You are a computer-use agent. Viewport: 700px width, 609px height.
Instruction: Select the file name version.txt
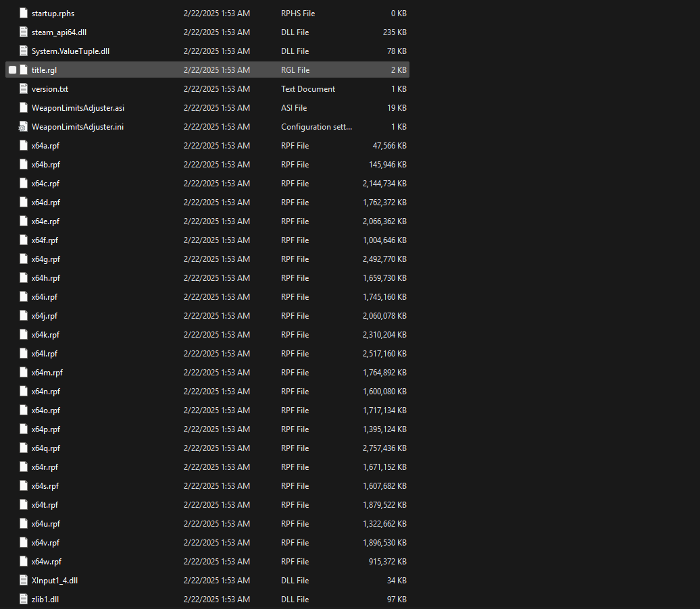coord(50,89)
